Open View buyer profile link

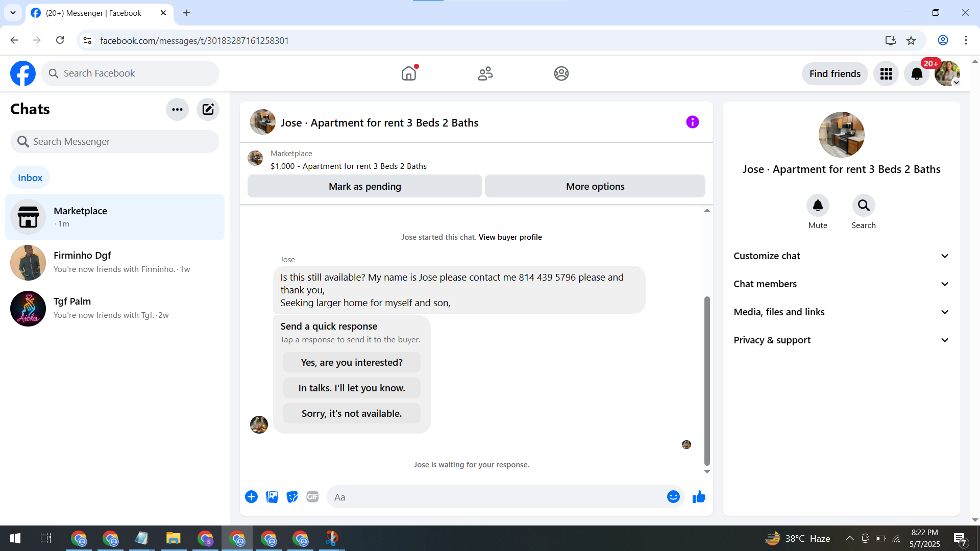510,237
